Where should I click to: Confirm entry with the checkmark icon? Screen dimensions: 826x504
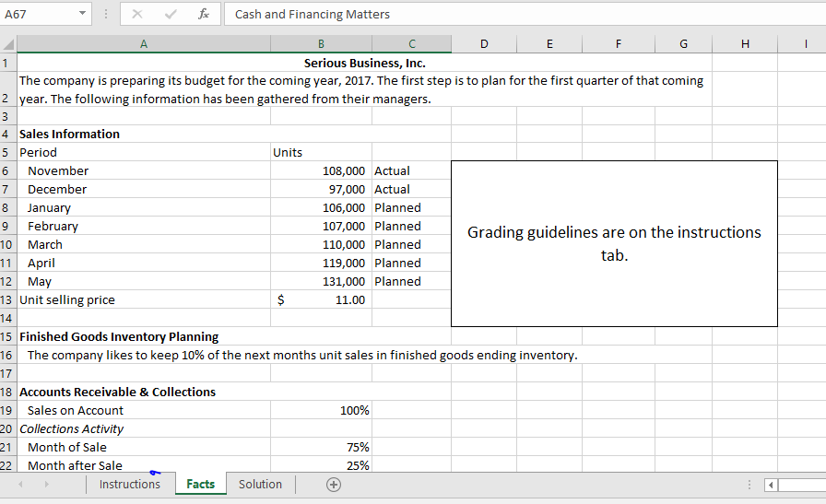click(171, 14)
